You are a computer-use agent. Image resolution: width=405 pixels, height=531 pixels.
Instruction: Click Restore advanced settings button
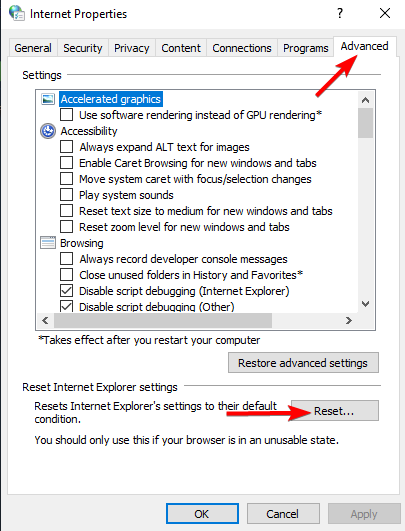pos(303,363)
